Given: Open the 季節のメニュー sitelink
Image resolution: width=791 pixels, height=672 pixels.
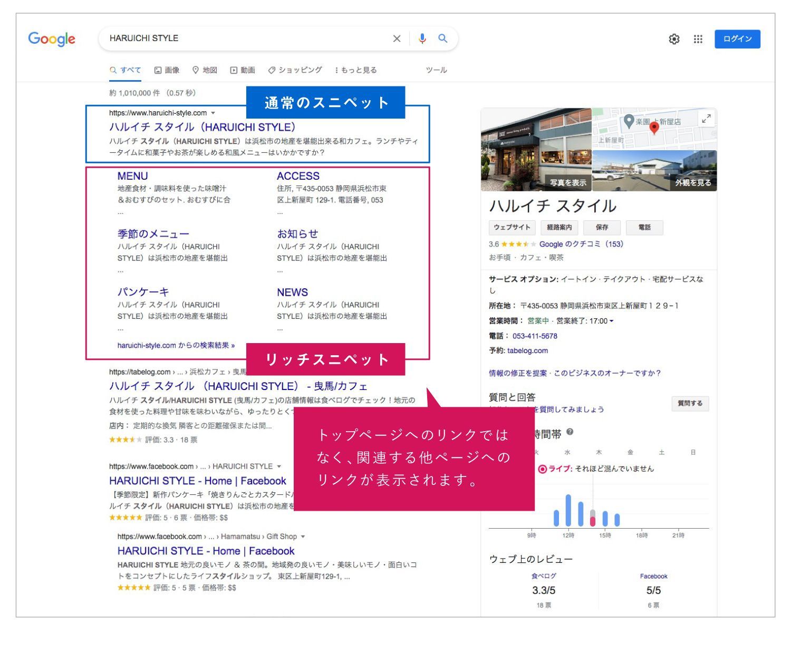Looking at the screenshot, I should point(153,234).
